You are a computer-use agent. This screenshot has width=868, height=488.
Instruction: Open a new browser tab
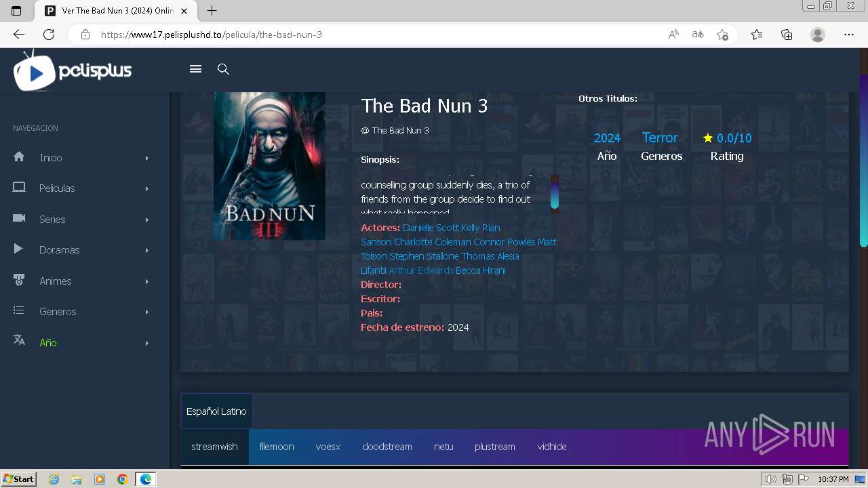[212, 11]
